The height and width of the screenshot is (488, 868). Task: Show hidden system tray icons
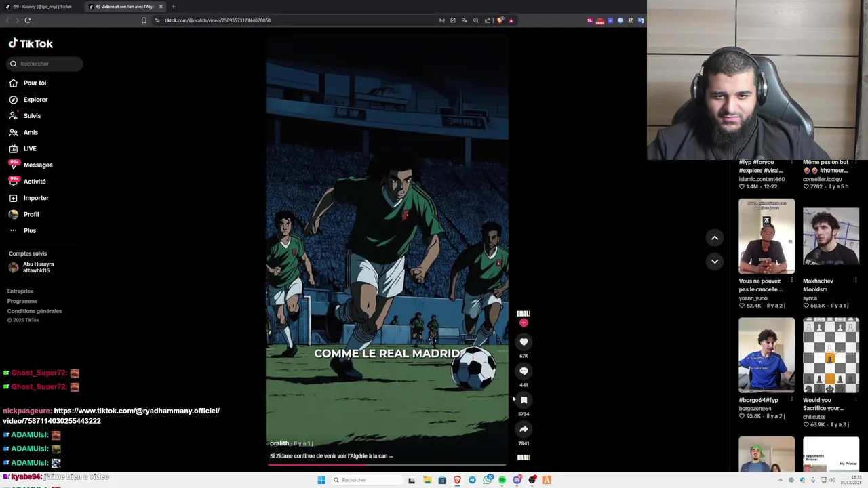[x=781, y=480]
